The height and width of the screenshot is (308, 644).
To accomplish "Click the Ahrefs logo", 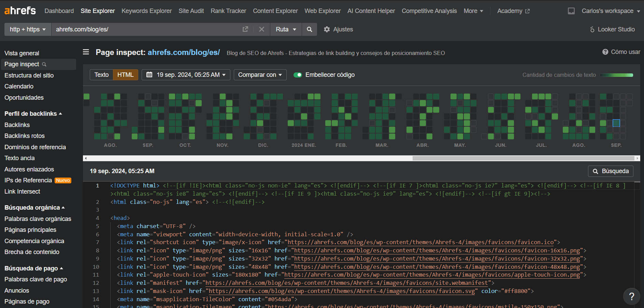I will [x=19, y=11].
